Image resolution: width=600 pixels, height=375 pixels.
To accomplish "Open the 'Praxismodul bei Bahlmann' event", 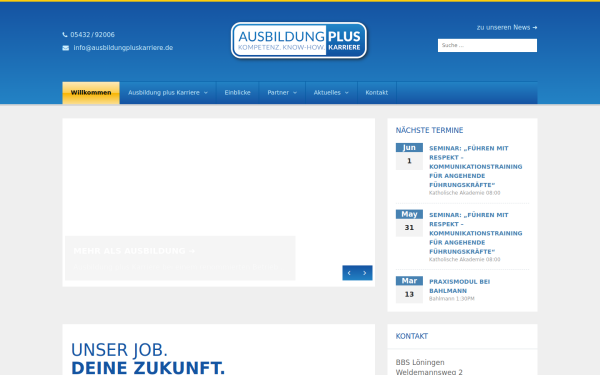I will pos(460,286).
